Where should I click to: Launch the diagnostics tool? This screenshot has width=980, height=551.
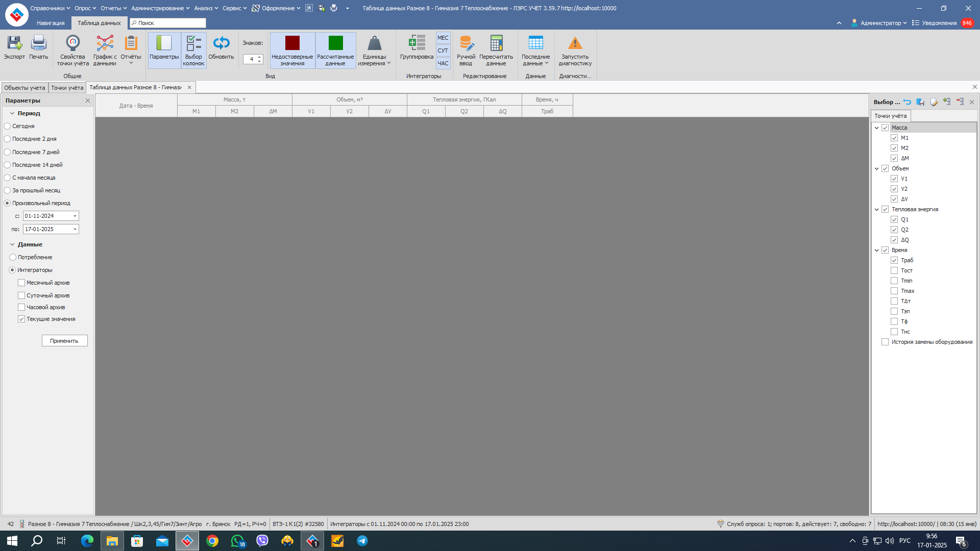pos(575,51)
